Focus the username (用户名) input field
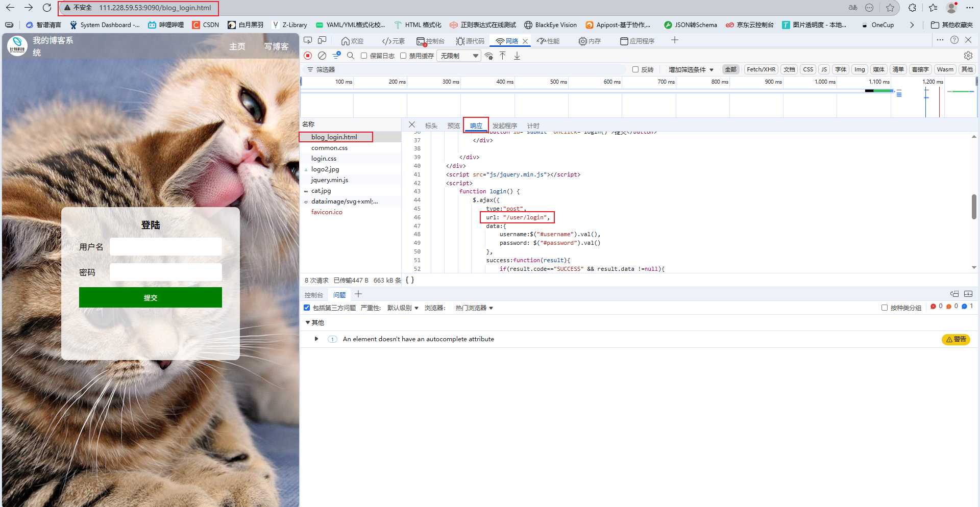 click(166, 247)
